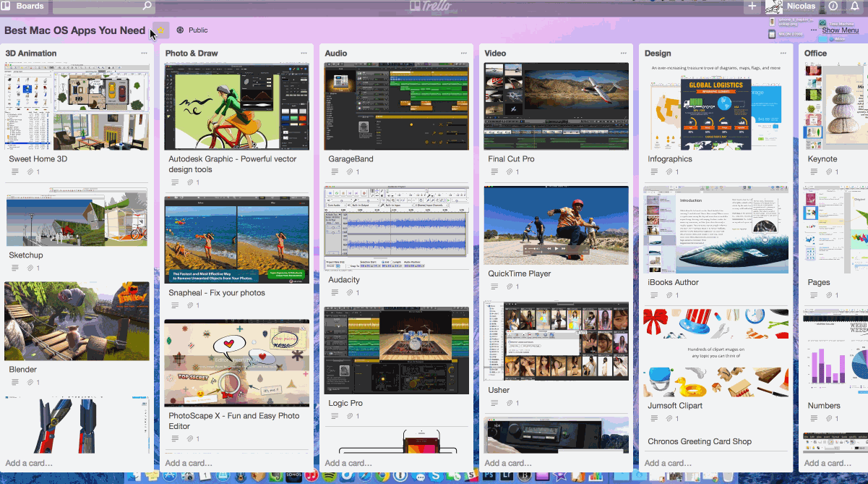Open the Audio list actions menu
This screenshot has height=484, width=868.
click(463, 54)
